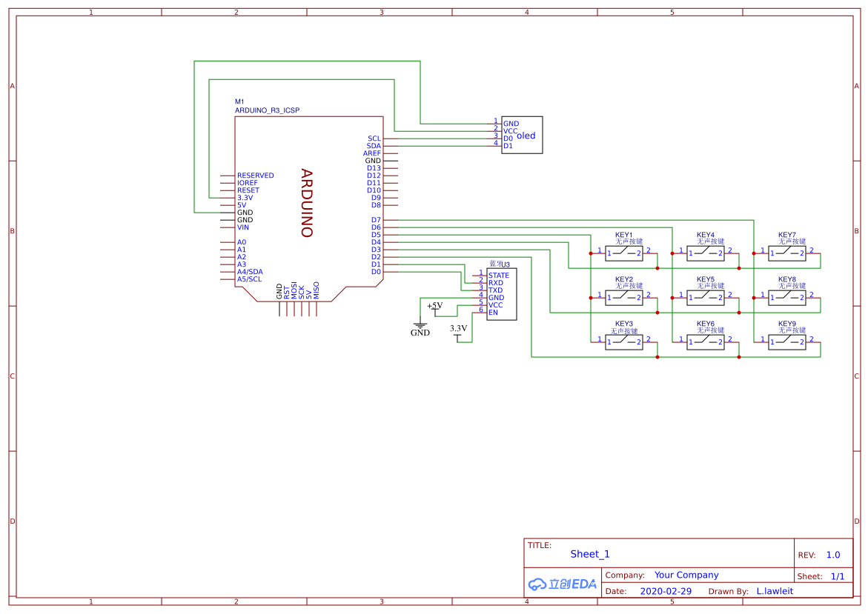Click the KEY9 designator text
Screen dimensions: 868x614
click(x=786, y=324)
